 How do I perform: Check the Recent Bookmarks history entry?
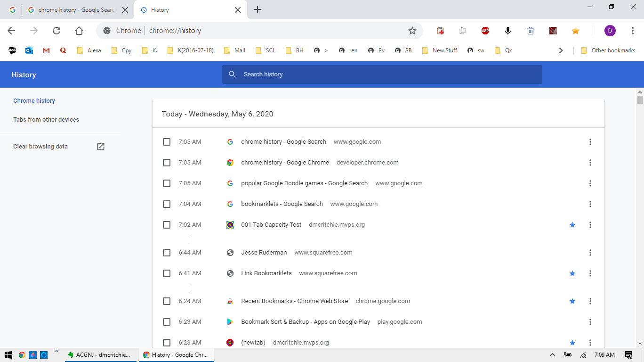[166, 301]
